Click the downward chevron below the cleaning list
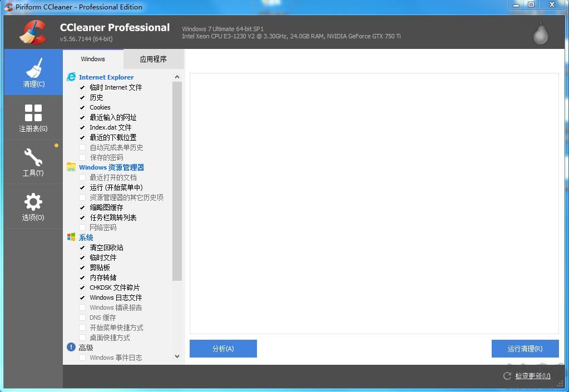This screenshot has height=392, width=569. click(x=177, y=356)
